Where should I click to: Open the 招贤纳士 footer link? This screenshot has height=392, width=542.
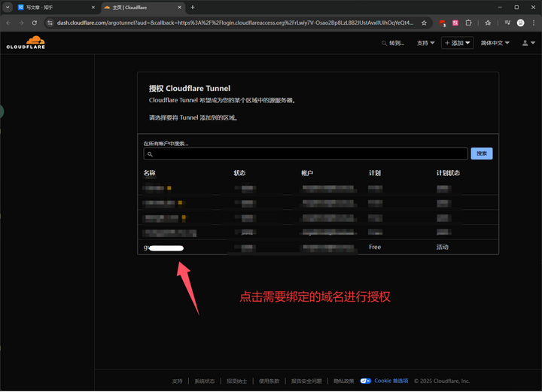click(x=237, y=381)
